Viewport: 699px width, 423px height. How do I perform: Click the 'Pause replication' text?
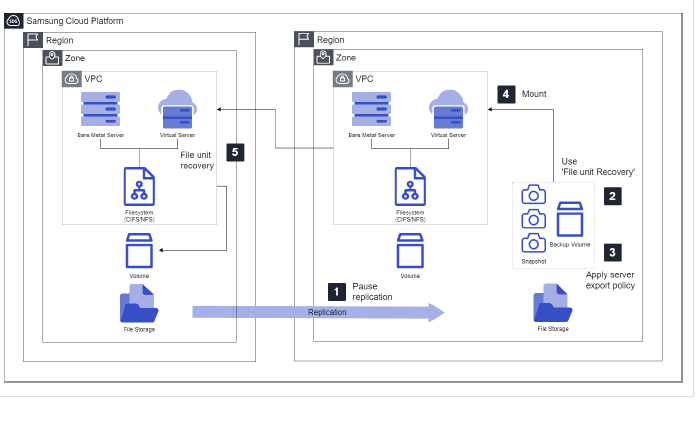[372, 292]
